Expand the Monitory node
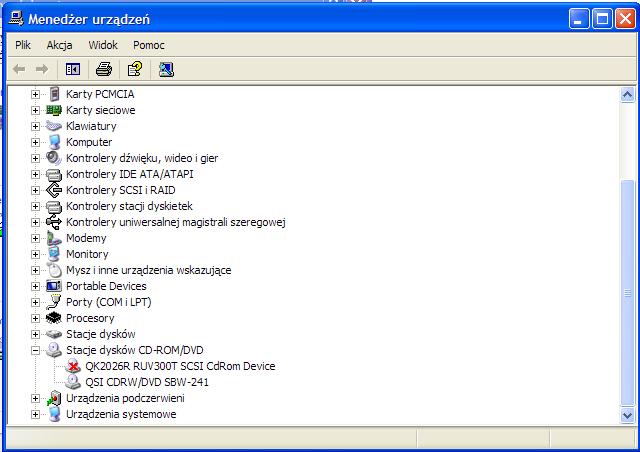The height and width of the screenshot is (452, 640). click(x=36, y=254)
